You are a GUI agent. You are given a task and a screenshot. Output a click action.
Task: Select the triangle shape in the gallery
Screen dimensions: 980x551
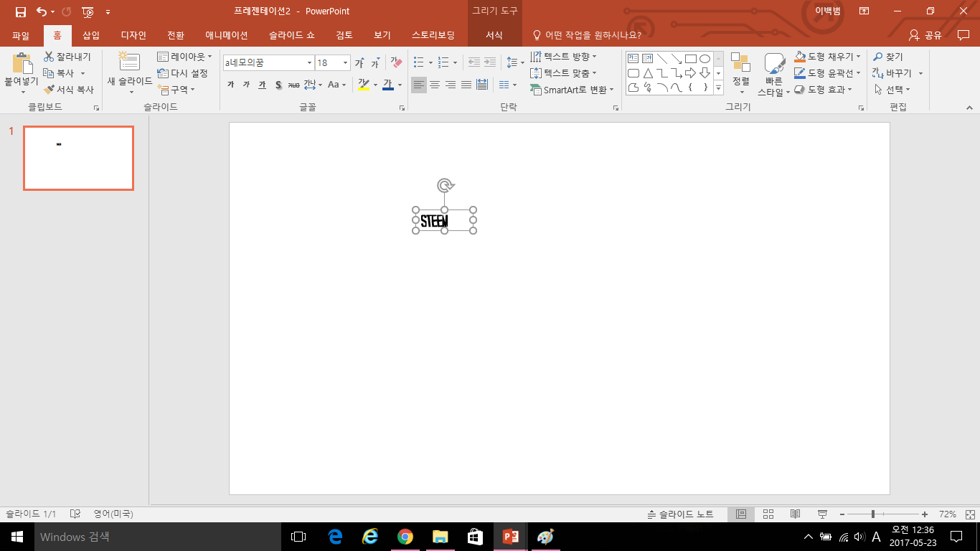(x=647, y=73)
